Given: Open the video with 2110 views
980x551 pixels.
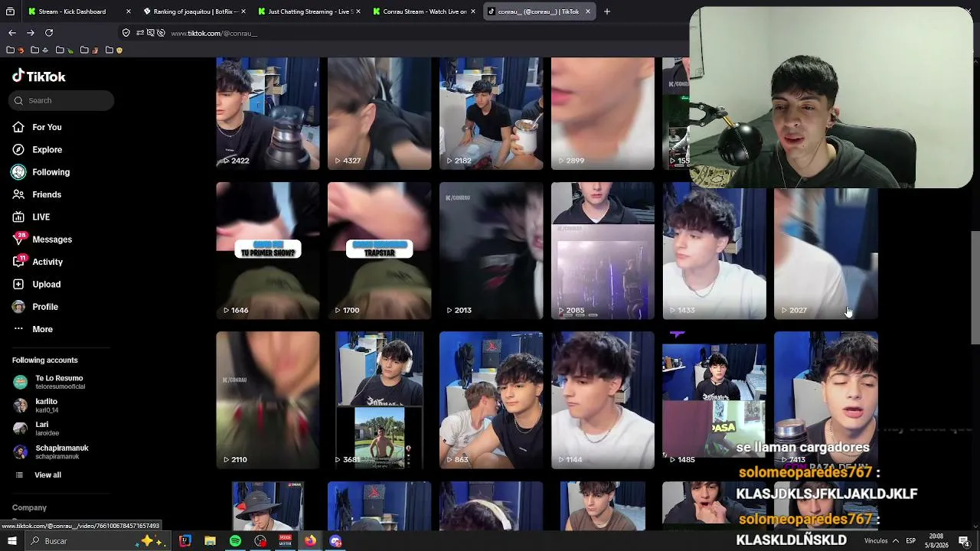Looking at the screenshot, I should click(x=268, y=400).
